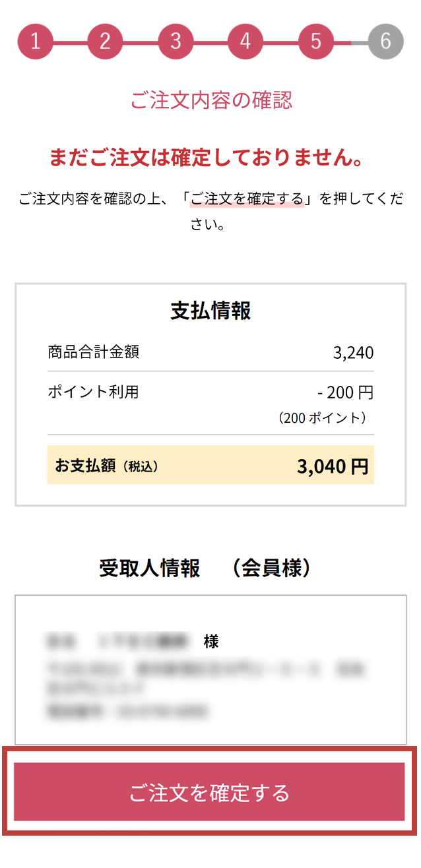Click the お支払額 (税込) label
This screenshot has height=868, width=421.
107,466
